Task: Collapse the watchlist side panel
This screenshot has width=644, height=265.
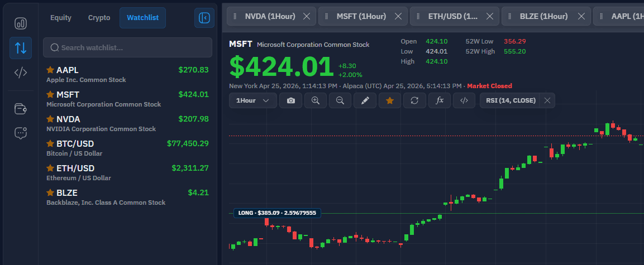Action: pyautogui.click(x=204, y=18)
